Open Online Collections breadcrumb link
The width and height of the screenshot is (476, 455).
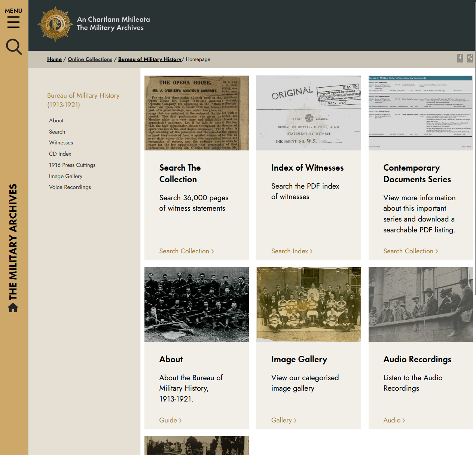coord(90,59)
